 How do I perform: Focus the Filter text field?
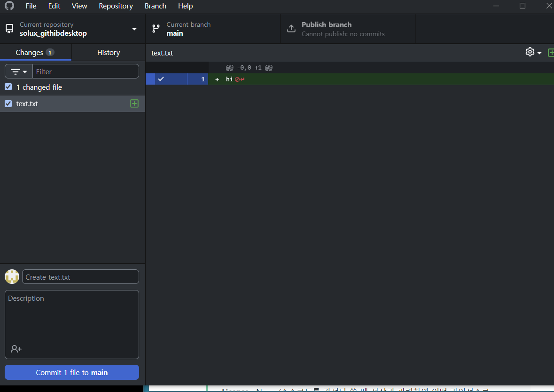tap(86, 71)
